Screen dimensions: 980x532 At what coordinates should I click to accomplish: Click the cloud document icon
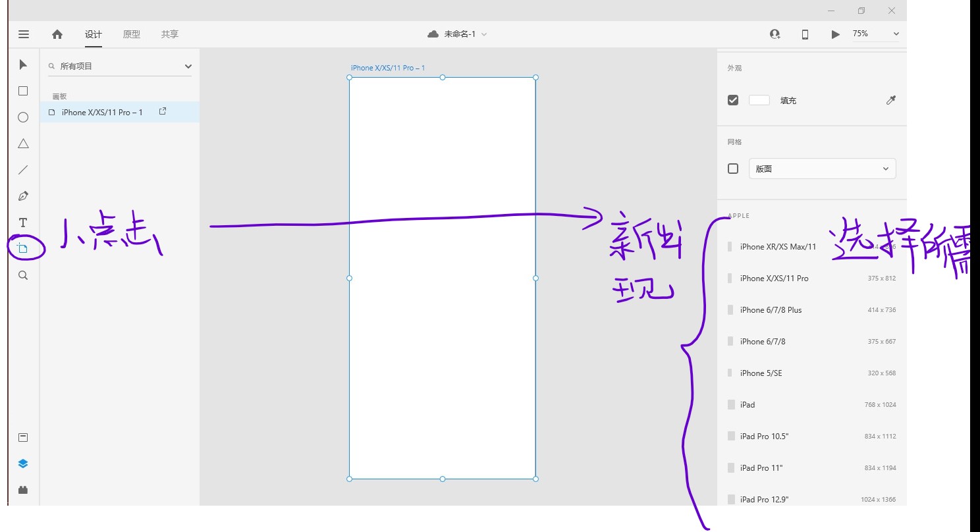point(433,34)
